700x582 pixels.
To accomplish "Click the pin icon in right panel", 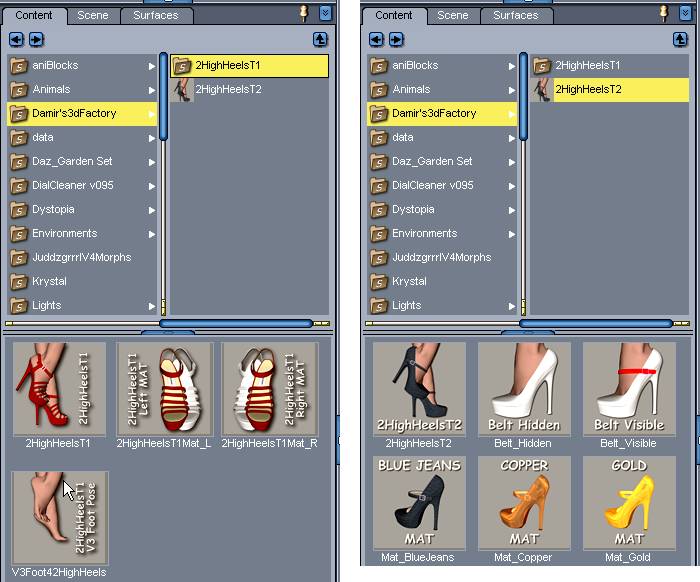I will click(x=664, y=13).
